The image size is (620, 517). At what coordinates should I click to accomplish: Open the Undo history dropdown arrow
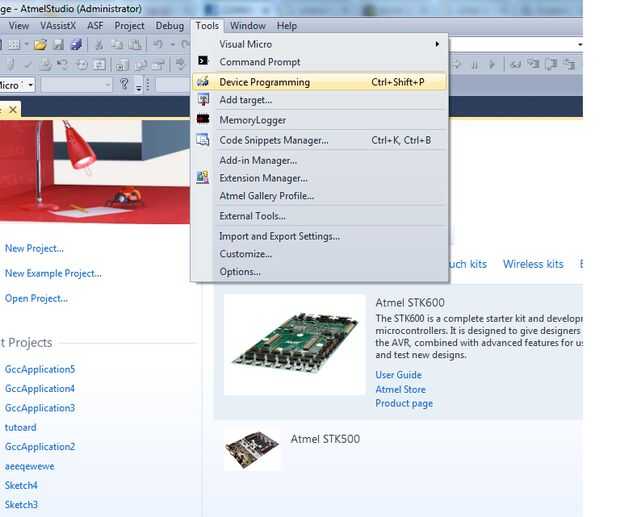[172, 44]
